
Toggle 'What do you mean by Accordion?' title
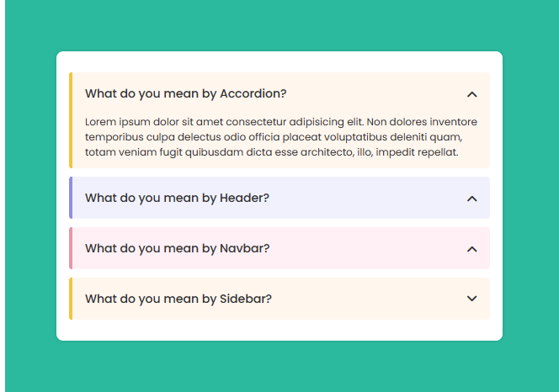coord(185,93)
